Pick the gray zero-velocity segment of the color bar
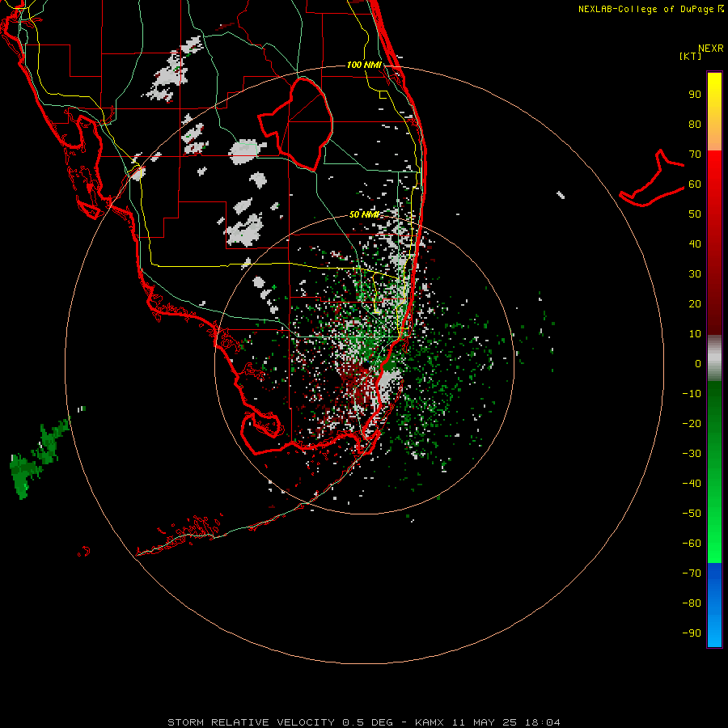 click(x=714, y=358)
